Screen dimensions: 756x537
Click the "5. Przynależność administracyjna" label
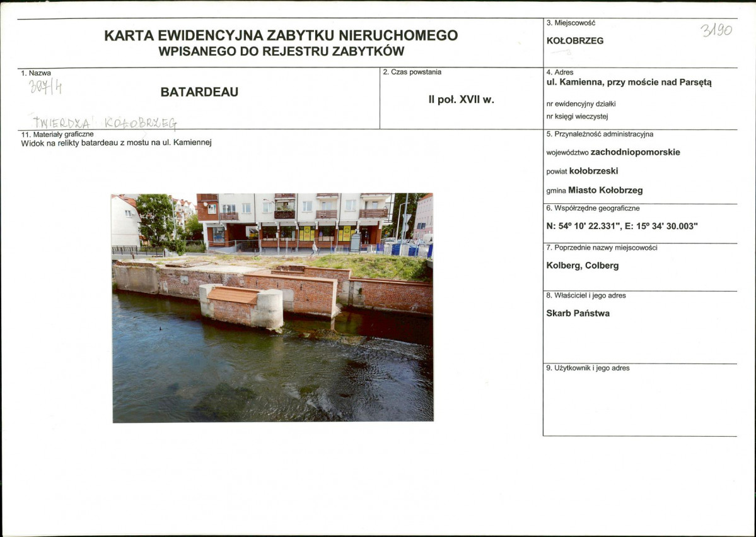600,134
